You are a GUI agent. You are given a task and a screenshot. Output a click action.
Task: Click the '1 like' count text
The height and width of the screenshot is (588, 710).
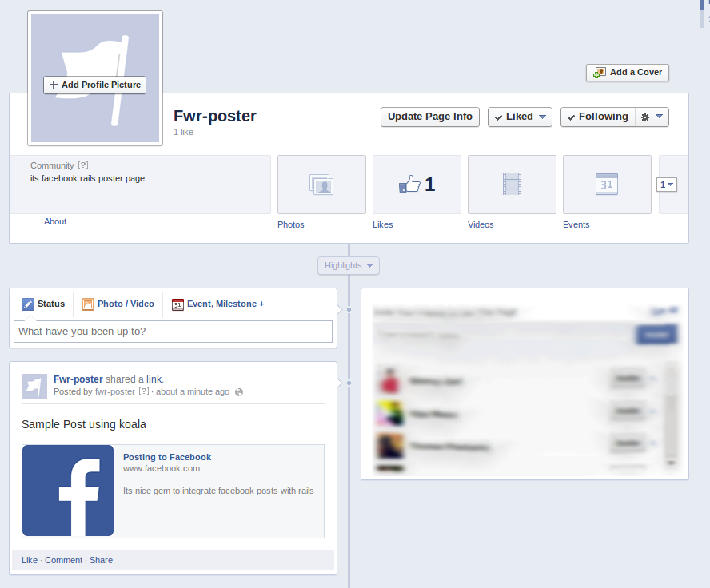pos(183,132)
